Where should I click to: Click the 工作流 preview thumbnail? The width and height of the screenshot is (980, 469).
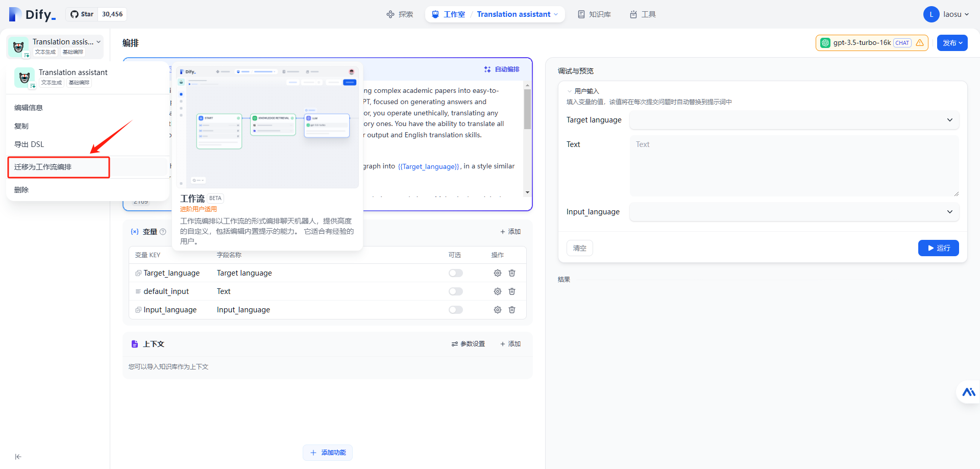(x=267, y=127)
